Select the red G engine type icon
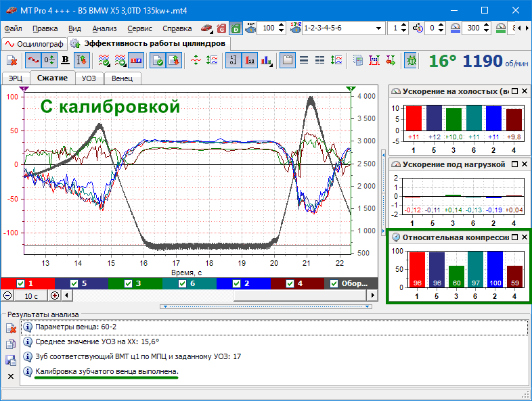 point(221,28)
